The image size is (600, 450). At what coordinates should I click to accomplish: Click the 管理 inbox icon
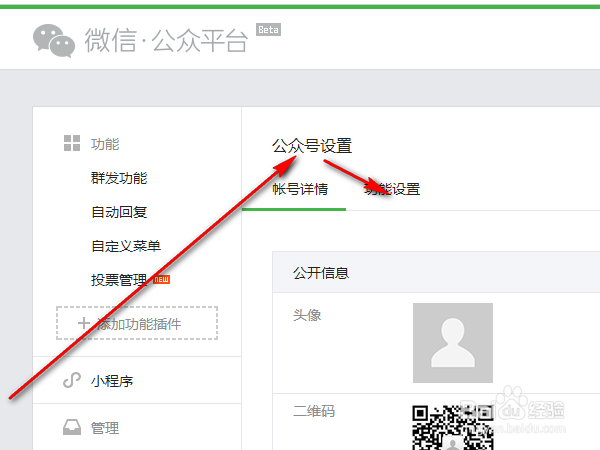[x=72, y=427]
